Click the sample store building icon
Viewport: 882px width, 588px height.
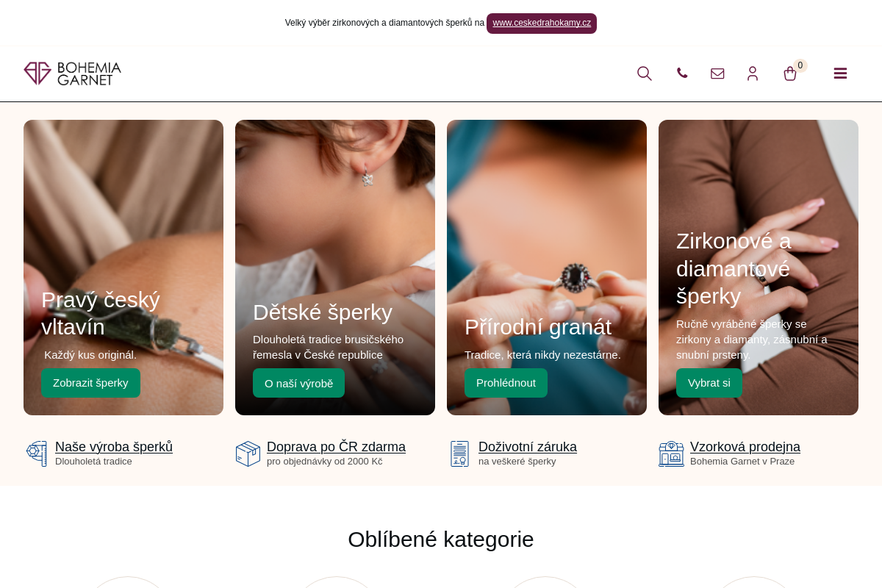[671, 453]
